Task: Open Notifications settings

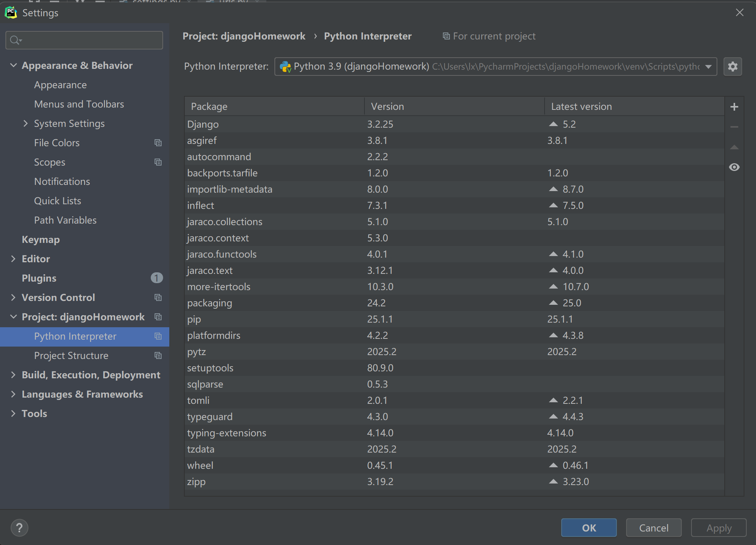Action: tap(62, 181)
